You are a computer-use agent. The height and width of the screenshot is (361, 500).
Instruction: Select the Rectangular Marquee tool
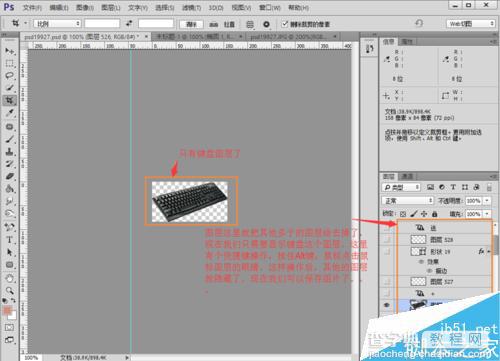coord(9,63)
